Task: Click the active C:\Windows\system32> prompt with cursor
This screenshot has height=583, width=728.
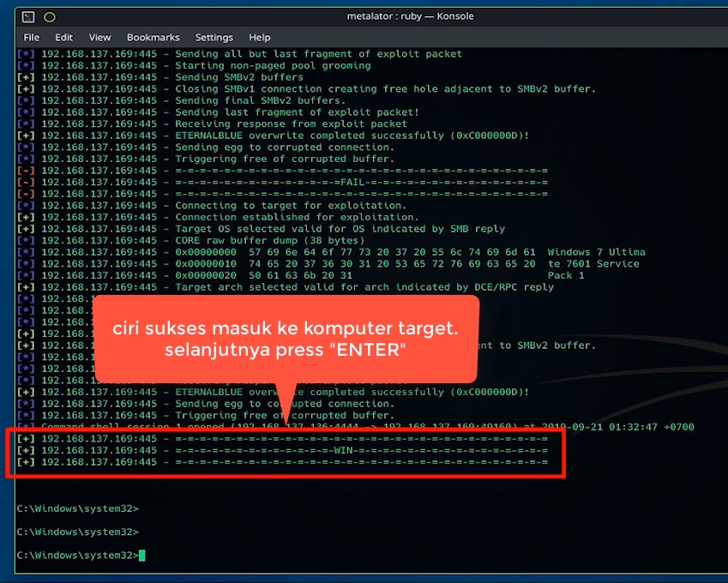Action: (81, 556)
